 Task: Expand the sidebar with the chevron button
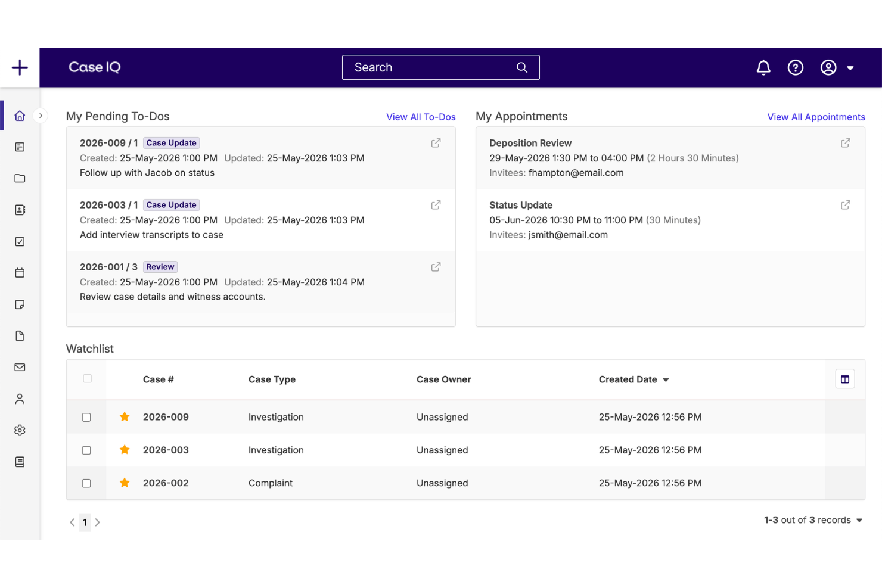[41, 116]
